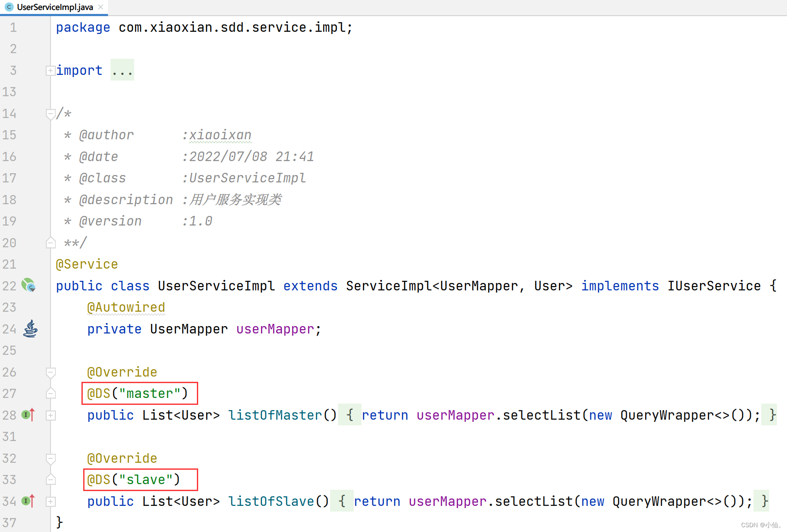Fold the listOfSlave annotations at line 32
This screenshot has width=787, height=532.
(x=51, y=459)
